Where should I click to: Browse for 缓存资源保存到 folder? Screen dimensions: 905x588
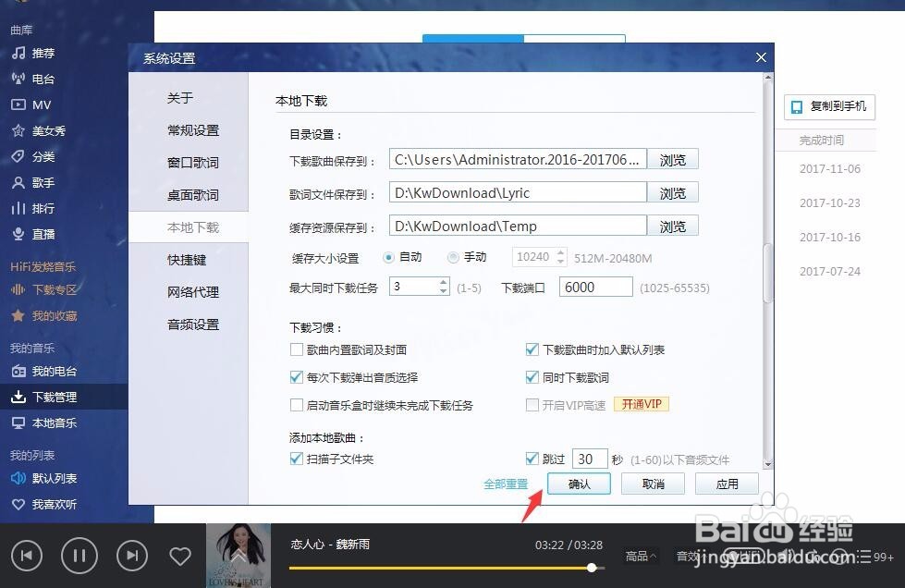click(672, 227)
